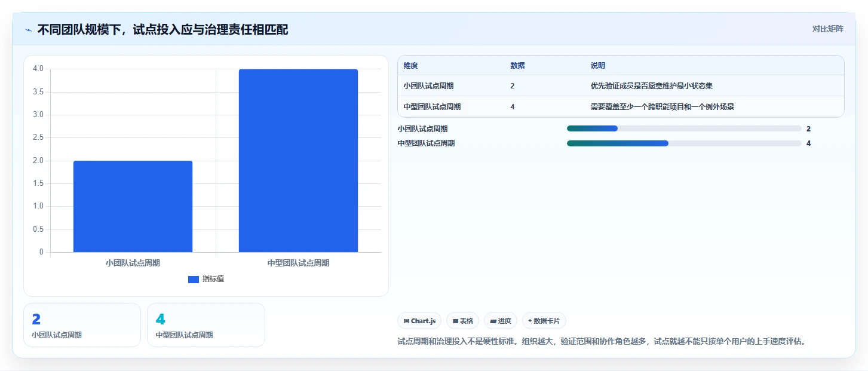Click the title 不同团队规模下，试点投入应与治理责任相匹配
This screenshot has height=371, width=868.
(x=163, y=30)
